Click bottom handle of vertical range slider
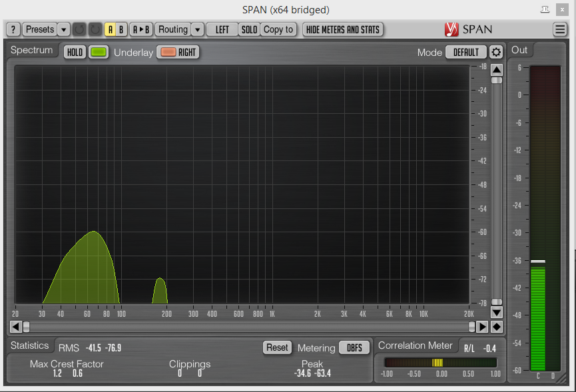The image size is (576, 392). coord(497,301)
